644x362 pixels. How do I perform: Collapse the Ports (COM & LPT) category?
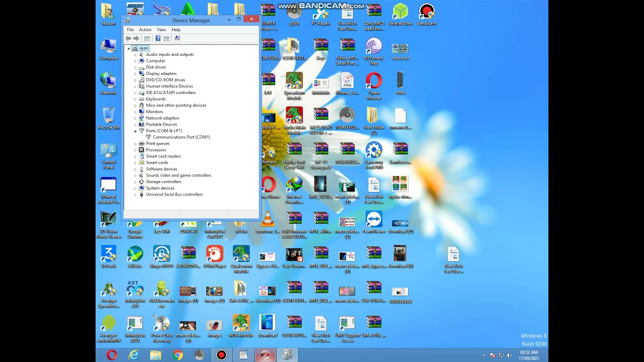tap(135, 131)
